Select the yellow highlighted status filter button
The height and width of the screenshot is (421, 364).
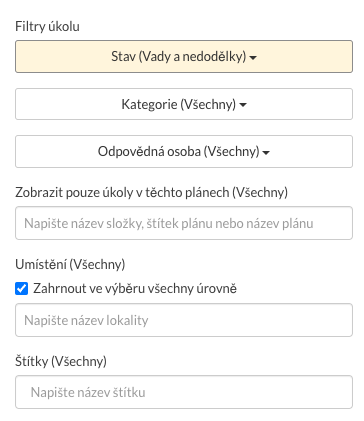pos(184,57)
